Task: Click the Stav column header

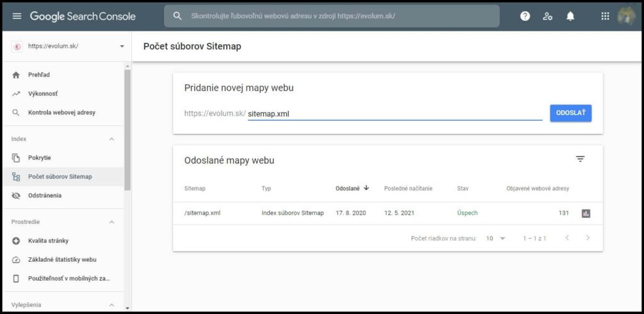Action: [x=463, y=189]
